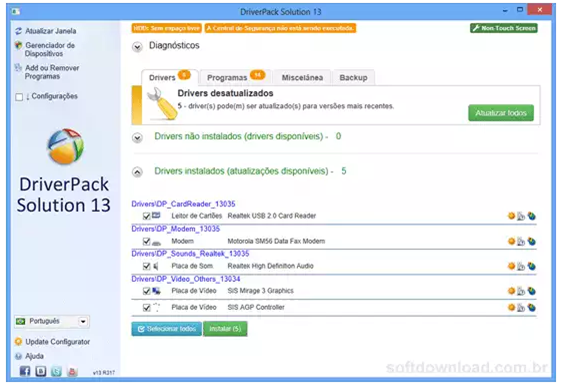The image size is (561, 390).
Task: Click the SiS AGP Controller text
Action: pos(256,307)
